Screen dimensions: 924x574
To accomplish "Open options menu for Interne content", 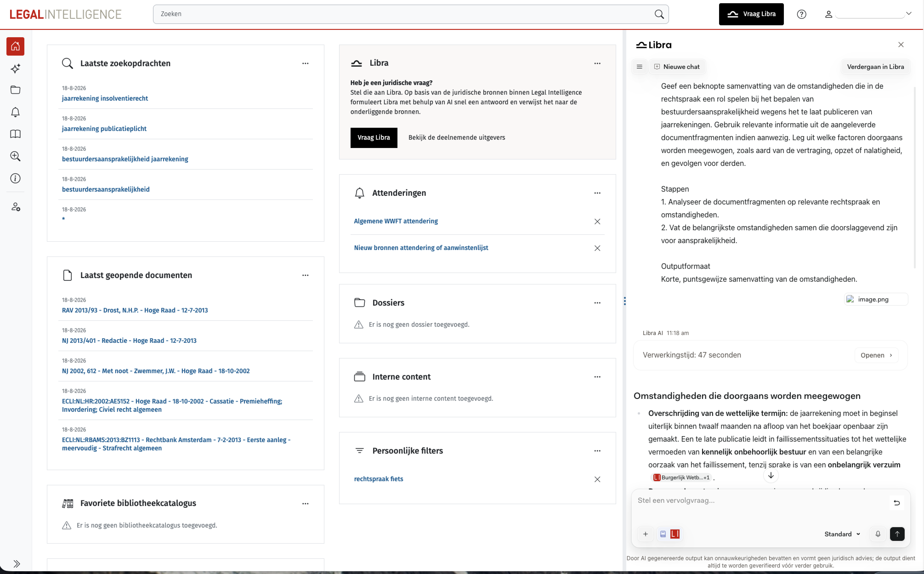I will [597, 377].
